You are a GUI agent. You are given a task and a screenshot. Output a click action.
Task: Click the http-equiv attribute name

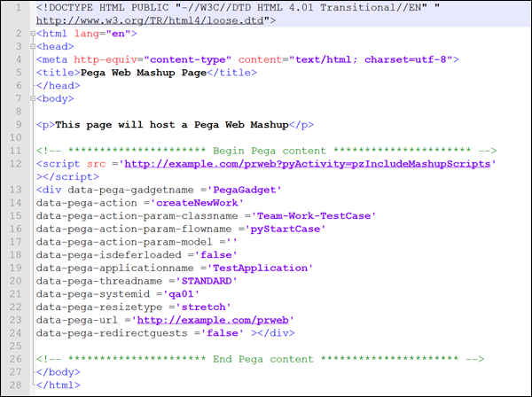[x=106, y=59]
